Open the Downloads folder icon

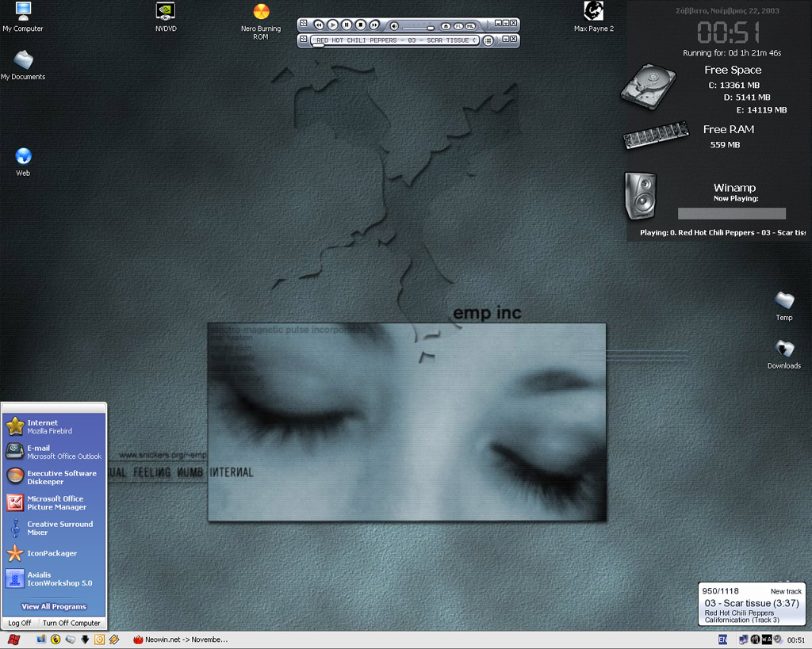pos(783,349)
